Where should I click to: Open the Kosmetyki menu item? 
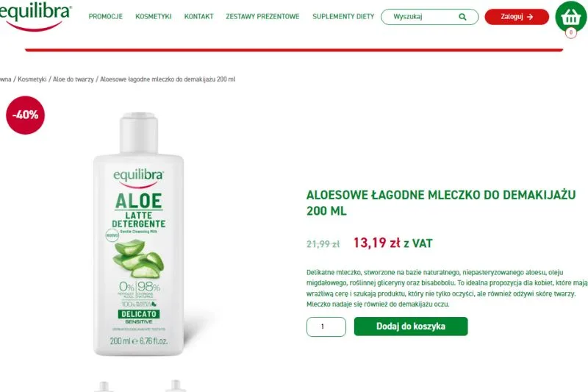pyautogui.click(x=154, y=16)
